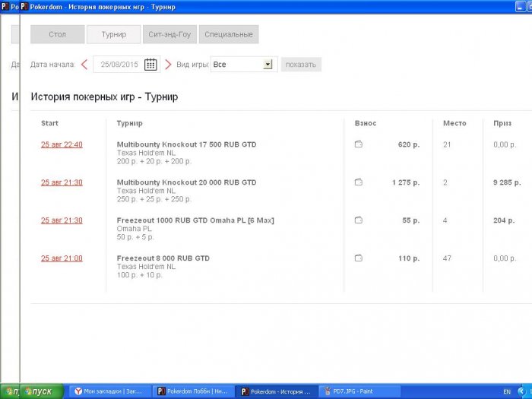
Task: Open the Сит-энд-Гоу tab
Action: click(x=169, y=34)
